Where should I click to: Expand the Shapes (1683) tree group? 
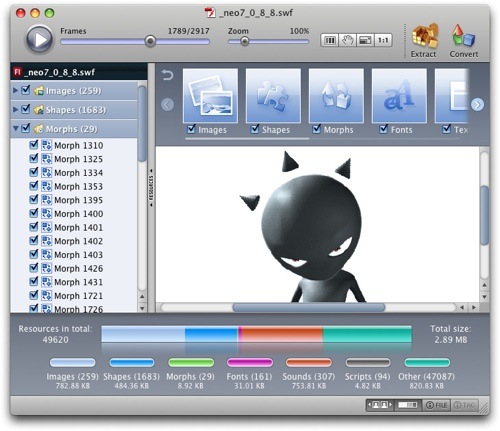pos(15,109)
